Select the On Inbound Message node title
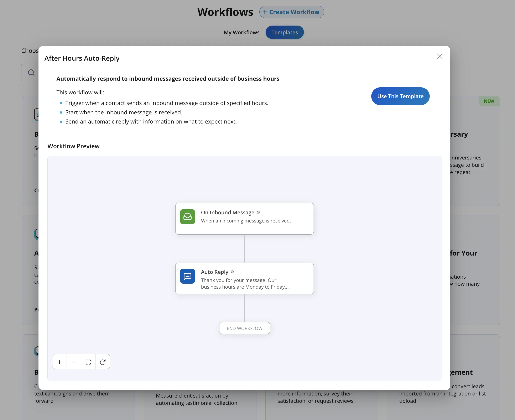515x420 pixels. (x=228, y=212)
